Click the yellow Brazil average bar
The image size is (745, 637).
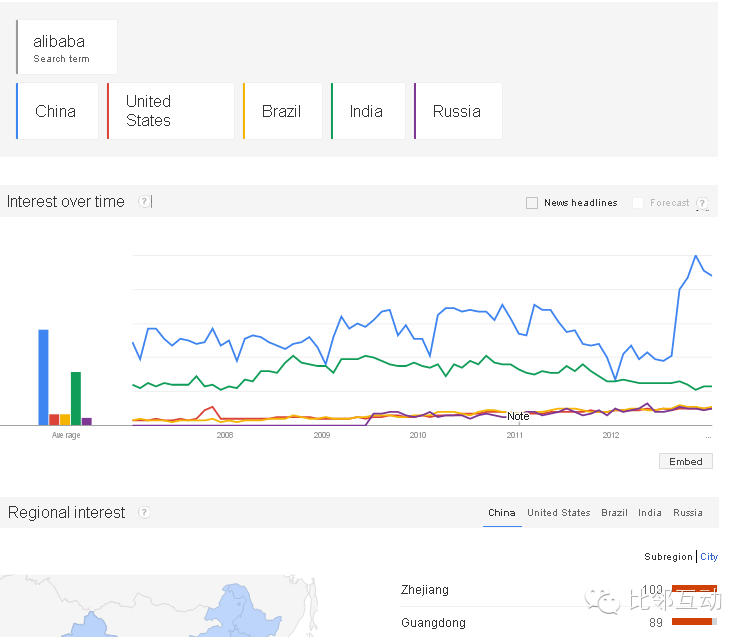pos(65,419)
